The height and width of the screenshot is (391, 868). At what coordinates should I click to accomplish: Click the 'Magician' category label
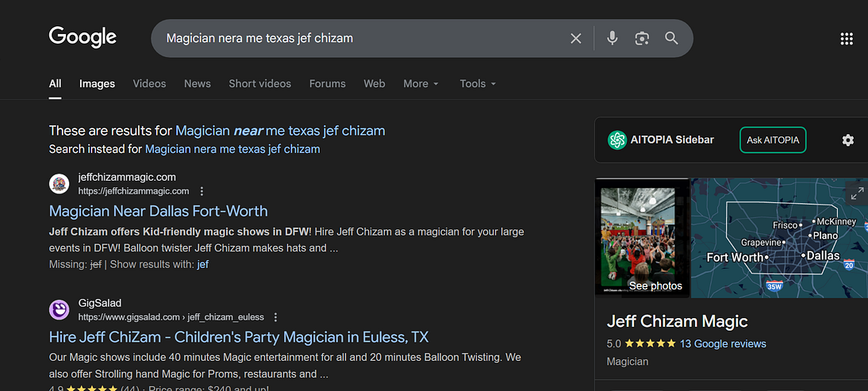[x=627, y=362]
